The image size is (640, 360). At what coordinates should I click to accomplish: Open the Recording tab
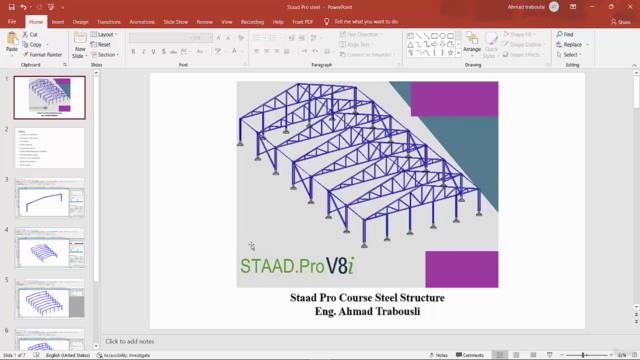(252, 22)
